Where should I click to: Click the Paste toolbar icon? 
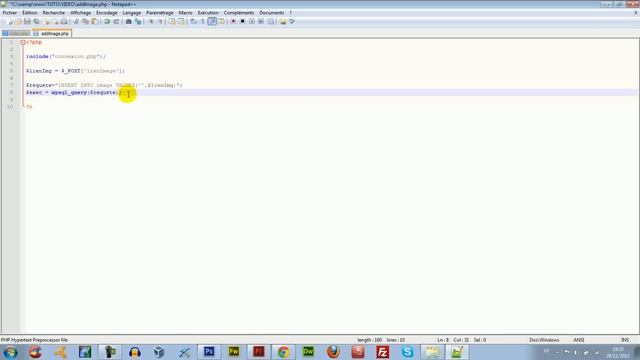click(x=94, y=21)
